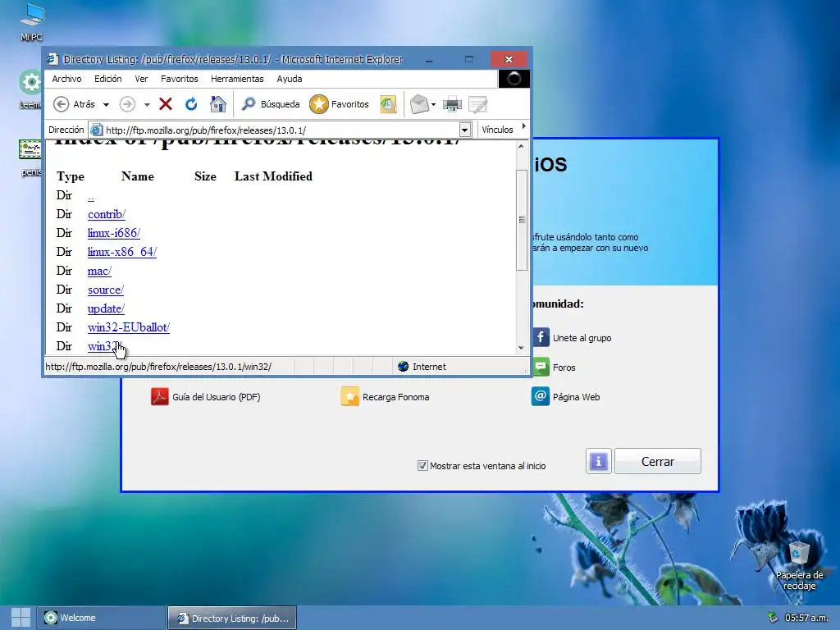Print the page with printer icon

tap(452, 104)
